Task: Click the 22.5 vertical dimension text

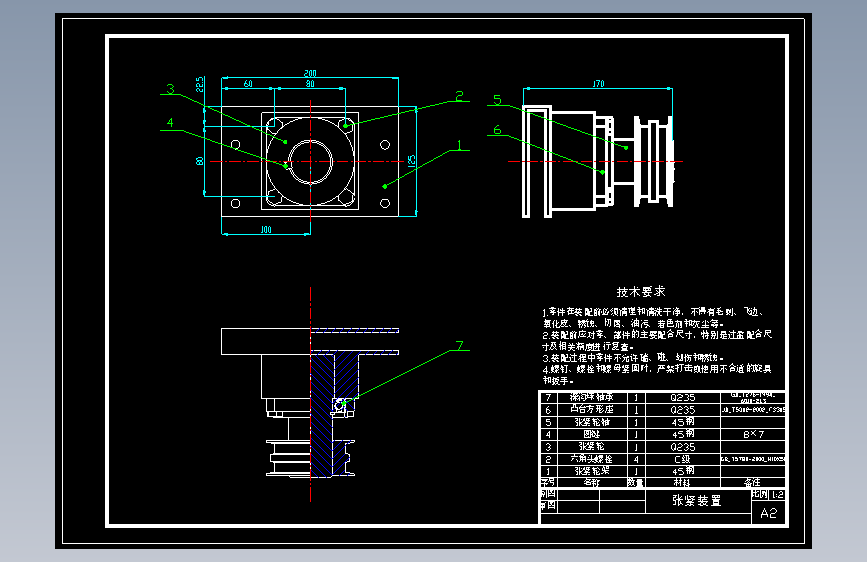Action: point(200,84)
